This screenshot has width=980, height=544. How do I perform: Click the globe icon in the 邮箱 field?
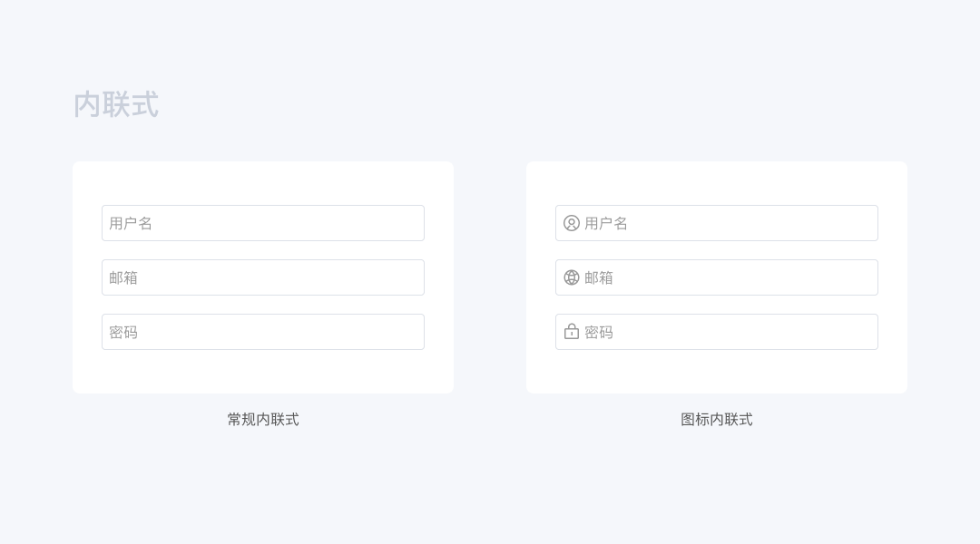tap(572, 277)
